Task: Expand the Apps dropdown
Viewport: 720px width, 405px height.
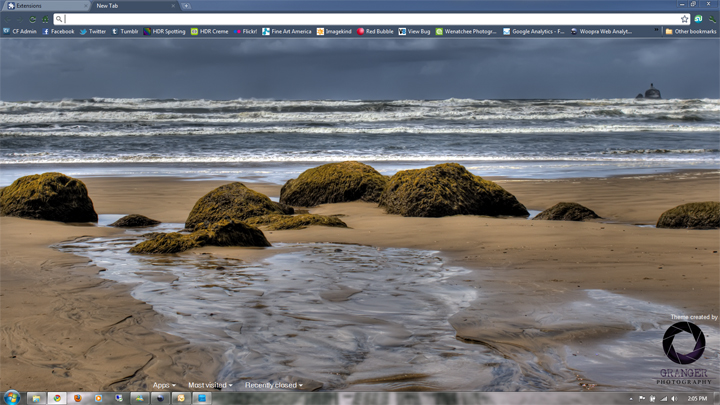Action: coord(164,385)
